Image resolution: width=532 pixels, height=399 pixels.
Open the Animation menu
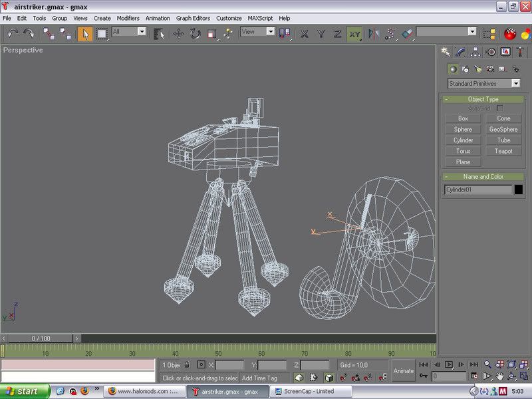pos(158,19)
